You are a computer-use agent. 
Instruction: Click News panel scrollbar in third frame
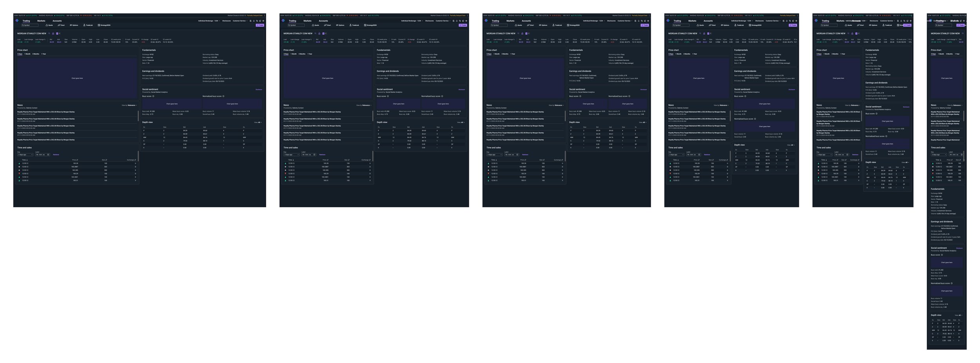click(x=565, y=116)
